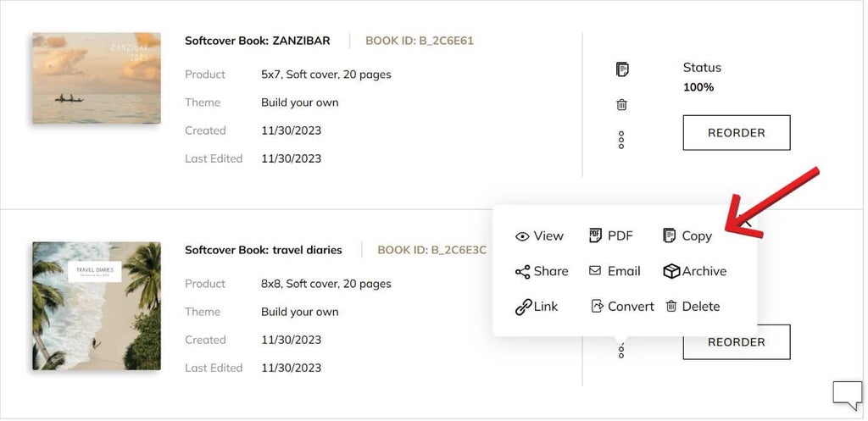
Task: Click the copy icon for ZANZIBAR book
Action: [621, 69]
